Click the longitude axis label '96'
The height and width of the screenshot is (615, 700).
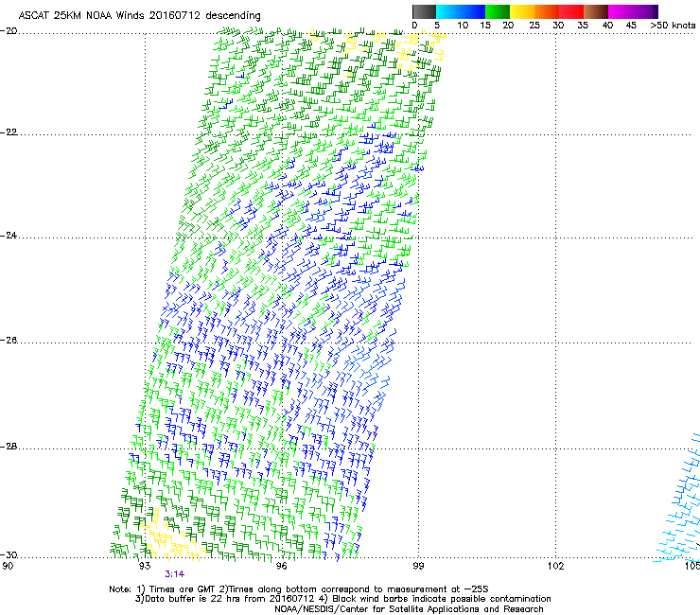[x=281, y=567]
